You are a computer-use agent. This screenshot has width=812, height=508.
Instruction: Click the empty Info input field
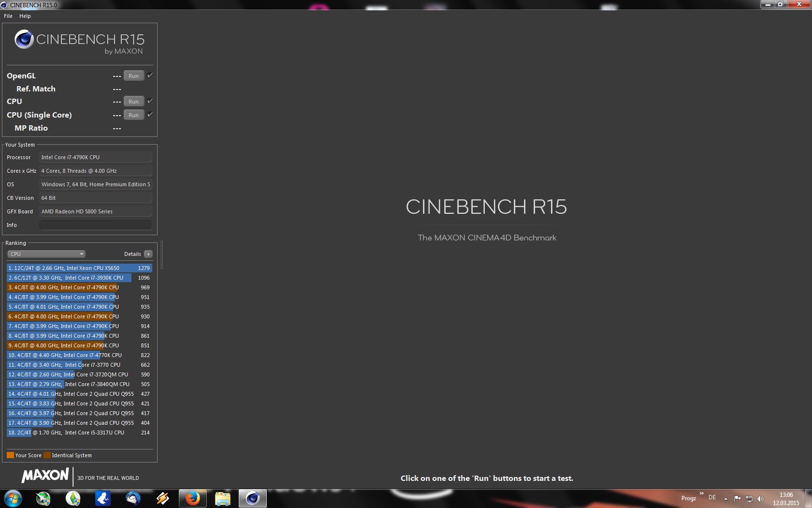(96, 225)
